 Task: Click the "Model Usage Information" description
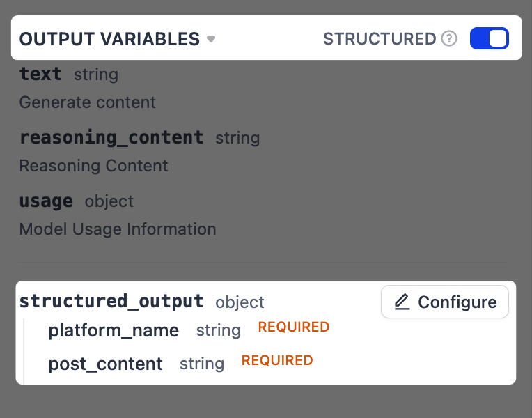point(117,229)
